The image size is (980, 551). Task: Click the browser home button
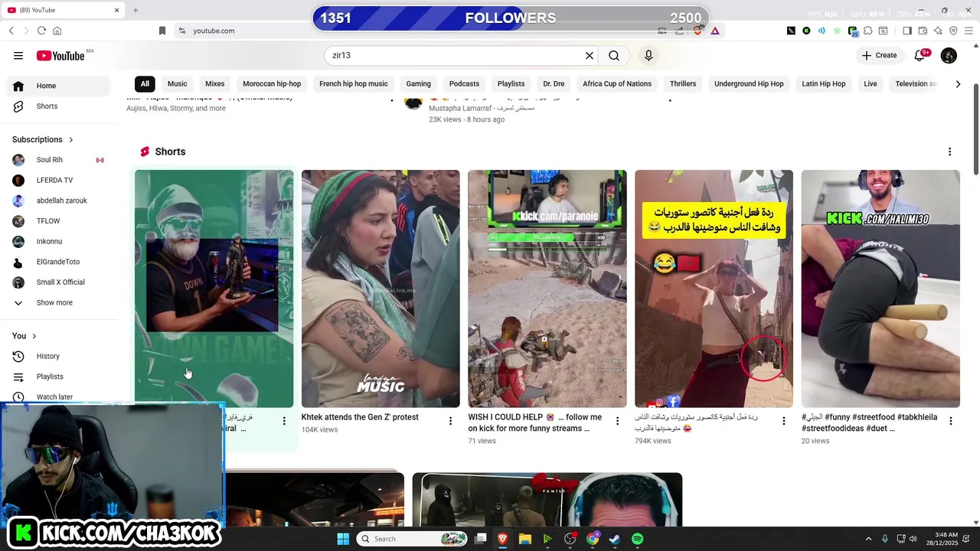point(57,31)
